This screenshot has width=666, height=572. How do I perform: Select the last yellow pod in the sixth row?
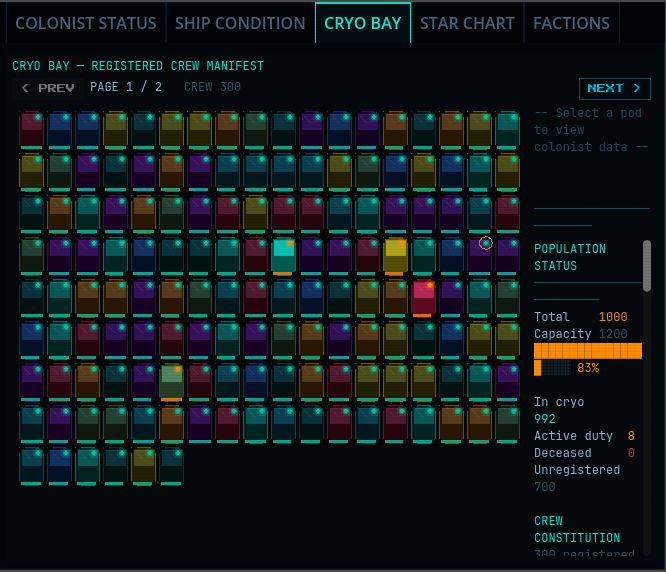[x=508, y=341]
